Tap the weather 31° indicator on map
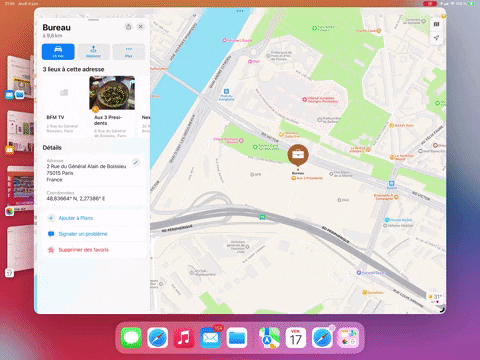Image resolution: width=480 pixels, height=360 pixels. (436, 298)
